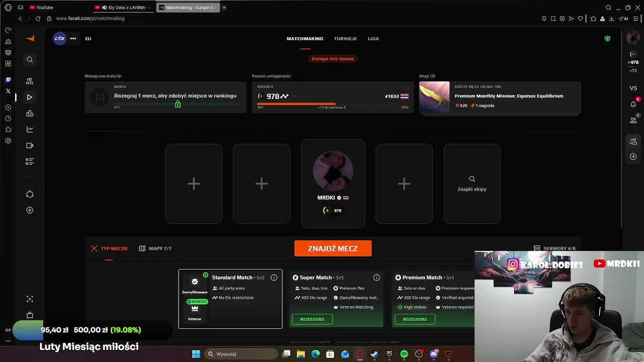This screenshot has width=644, height=362.
Task: Open the player finder sidebar icon
Action: (30, 81)
